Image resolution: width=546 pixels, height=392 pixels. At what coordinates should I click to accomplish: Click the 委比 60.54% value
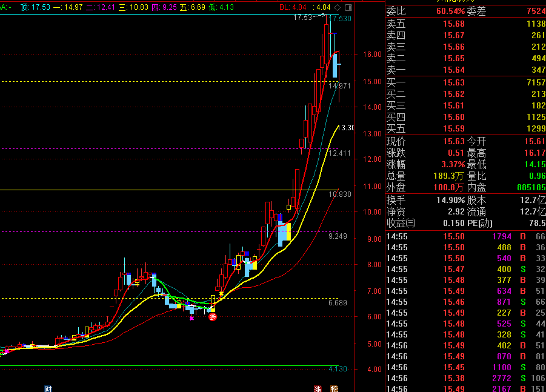pyautogui.click(x=451, y=11)
